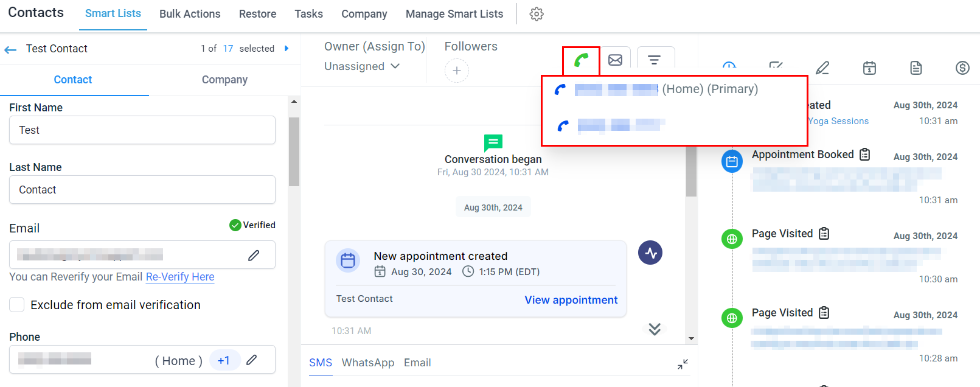The height and width of the screenshot is (387, 980).
Task: Open the Contacts settings gear
Action: (x=536, y=14)
